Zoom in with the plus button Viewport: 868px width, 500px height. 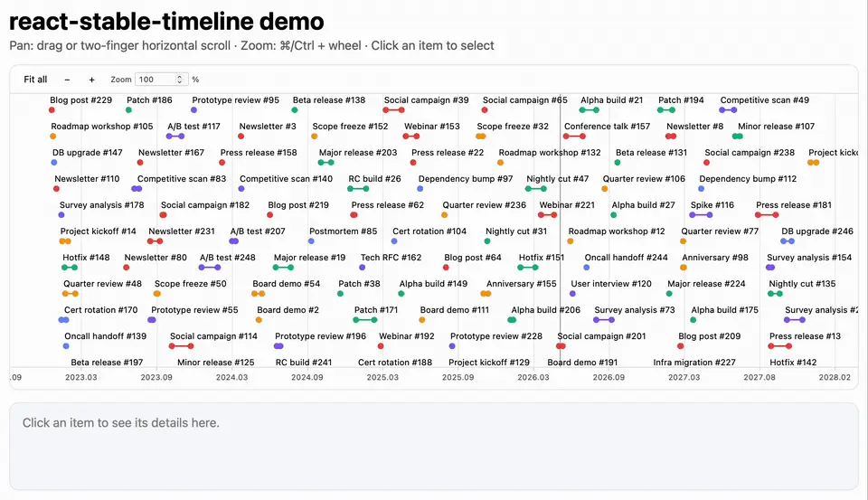coord(92,80)
